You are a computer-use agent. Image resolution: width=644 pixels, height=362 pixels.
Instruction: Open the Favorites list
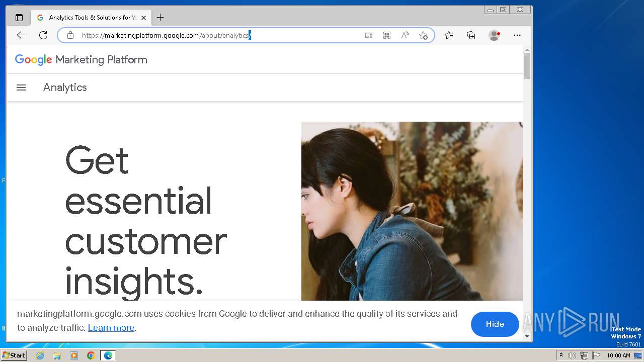[x=449, y=35]
